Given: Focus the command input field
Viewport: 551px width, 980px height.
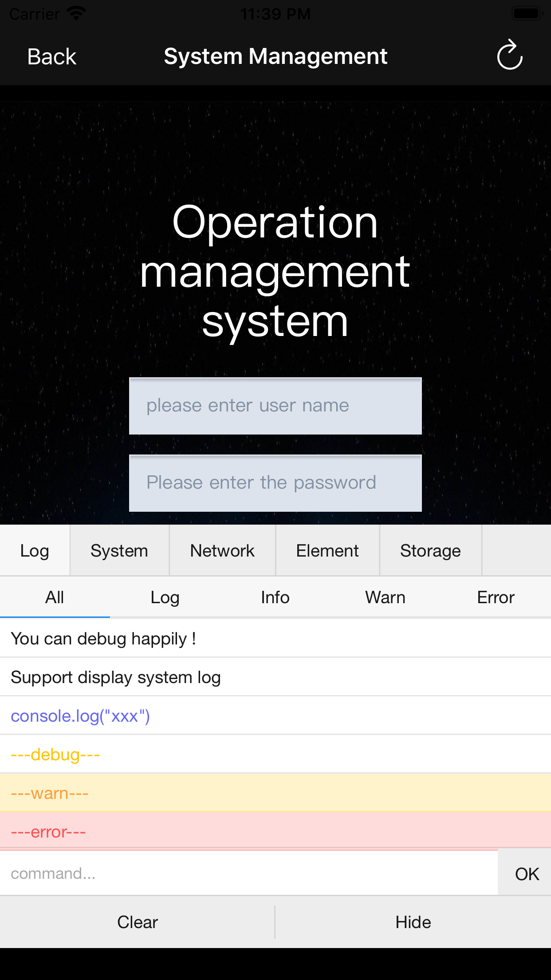Looking at the screenshot, I should click(x=248, y=872).
